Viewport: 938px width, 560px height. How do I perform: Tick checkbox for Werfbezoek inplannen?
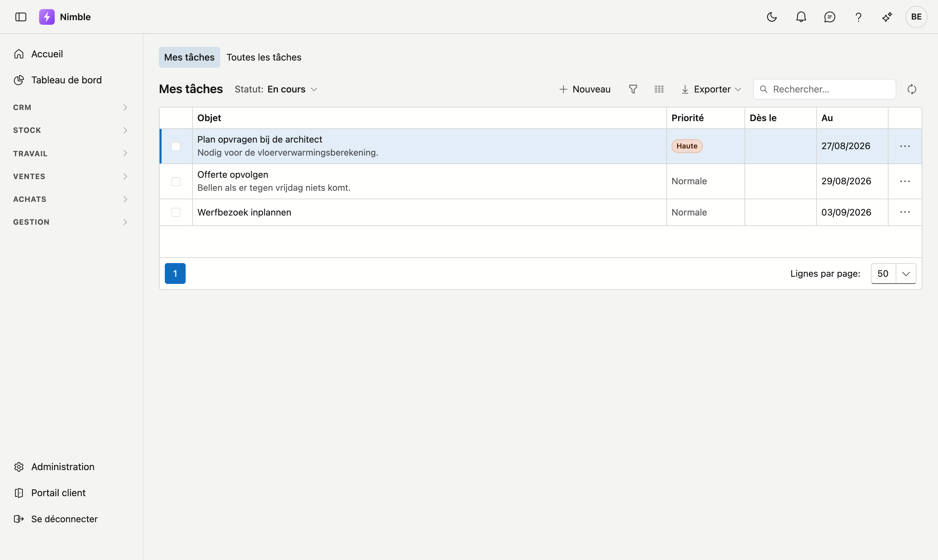(x=176, y=213)
